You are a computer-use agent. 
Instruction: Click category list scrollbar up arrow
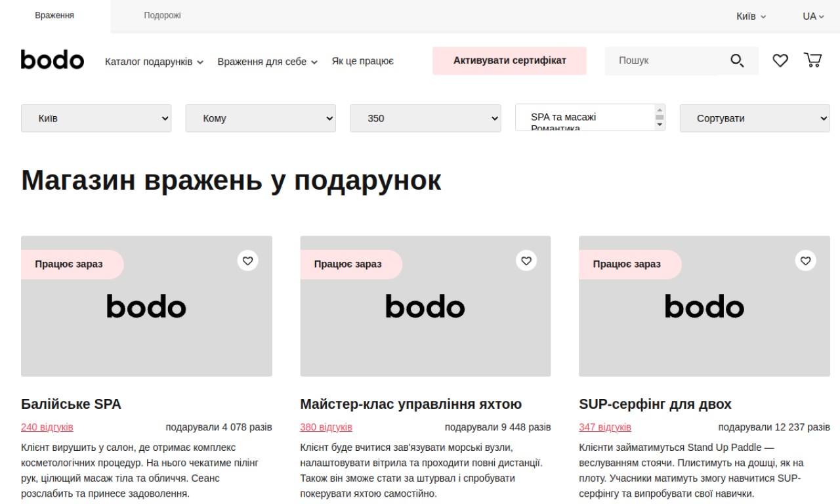(660, 109)
